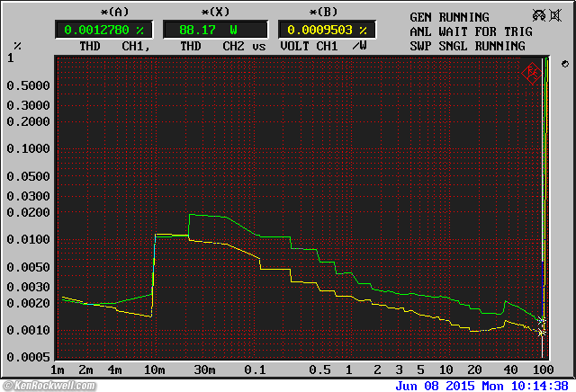Click the red diamond logo in the graph
The height and width of the screenshot is (392, 576).
click(x=531, y=70)
